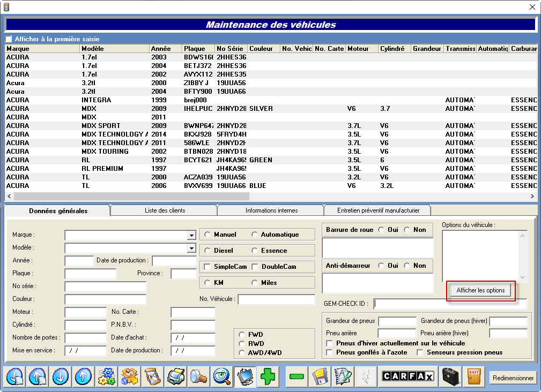Select the ACURA INTEGRA 1999 row

(271, 100)
